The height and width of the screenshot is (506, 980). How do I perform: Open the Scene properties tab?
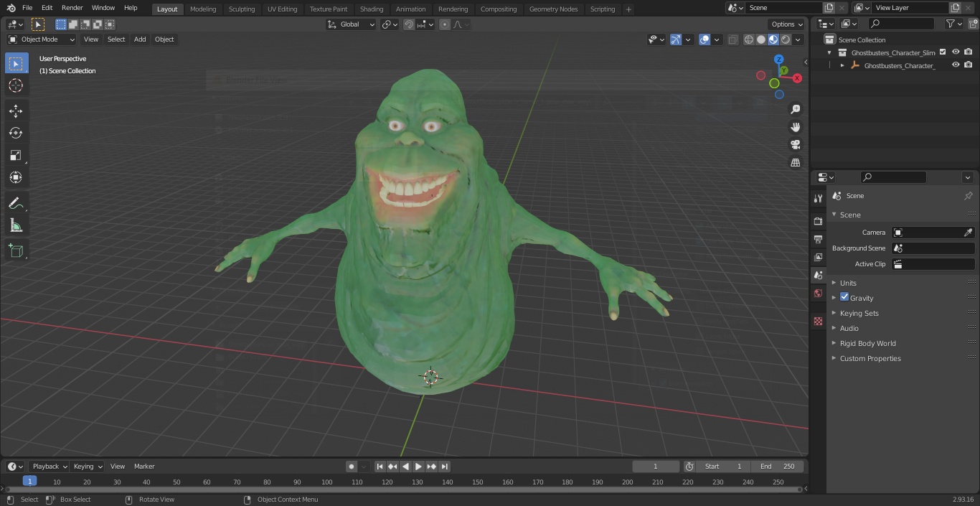coord(818,275)
